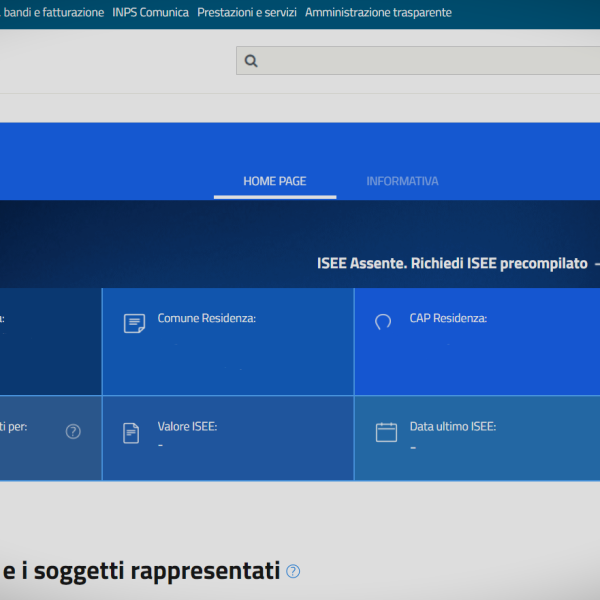Click the Comune Residenza note icon

134,323
